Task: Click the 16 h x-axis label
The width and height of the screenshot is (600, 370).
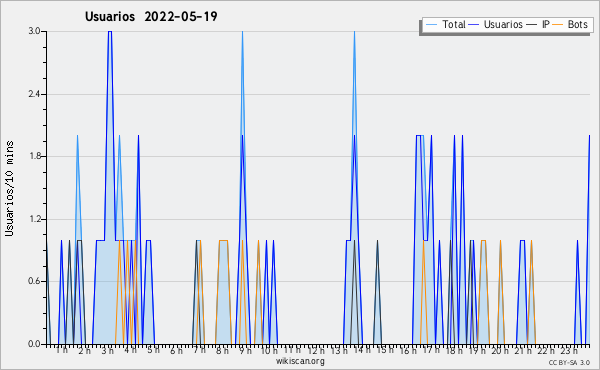Action: [x=408, y=350]
